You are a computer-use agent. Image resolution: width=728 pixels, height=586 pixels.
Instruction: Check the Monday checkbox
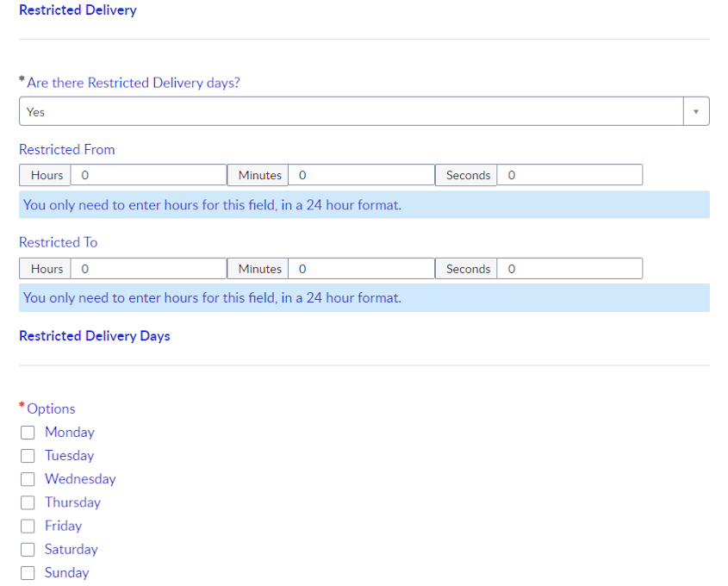coord(28,433)
